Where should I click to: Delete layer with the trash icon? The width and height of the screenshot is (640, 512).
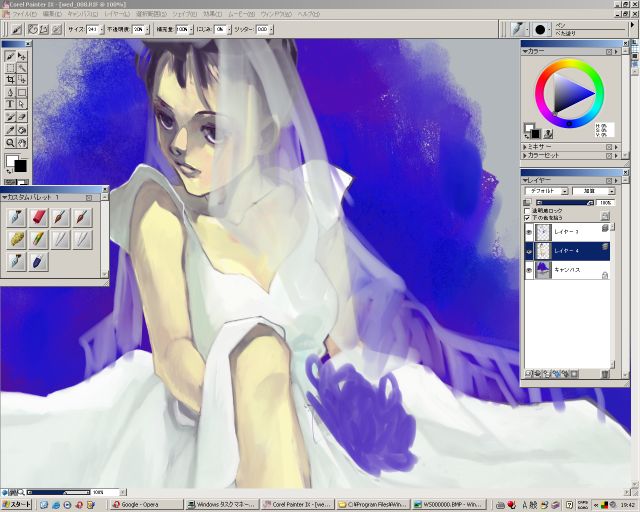point(605,374)
